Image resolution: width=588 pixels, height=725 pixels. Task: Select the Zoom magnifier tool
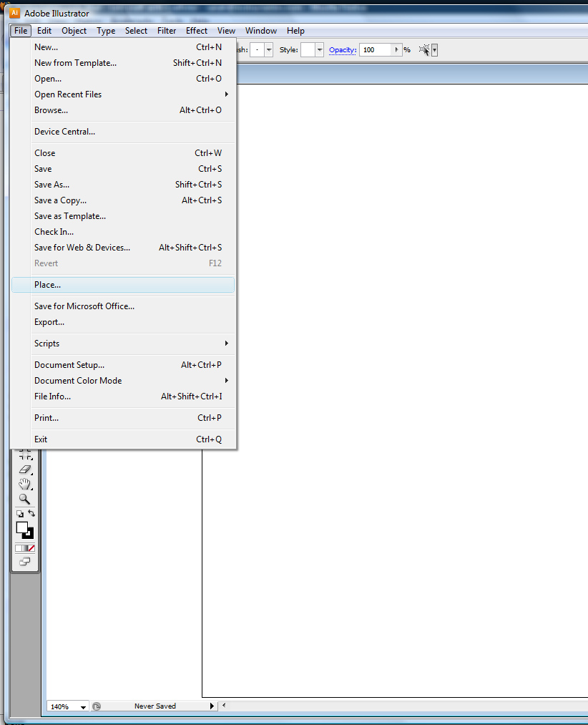pos(24,499)
